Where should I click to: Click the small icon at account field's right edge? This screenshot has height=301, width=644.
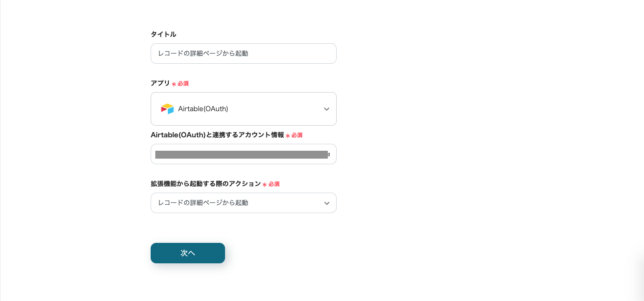coord(328,154)
